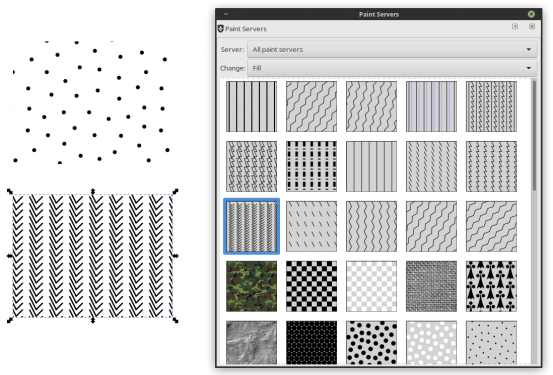Image resolution: width=553 pixels, height=375 pixels.
Task: Expand the Change 'Fill' dropdown
Action: point(392,68)
